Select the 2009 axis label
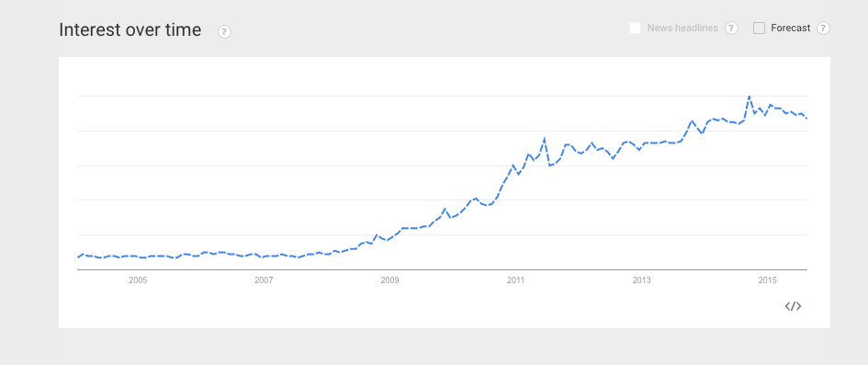 coord(389,280)
